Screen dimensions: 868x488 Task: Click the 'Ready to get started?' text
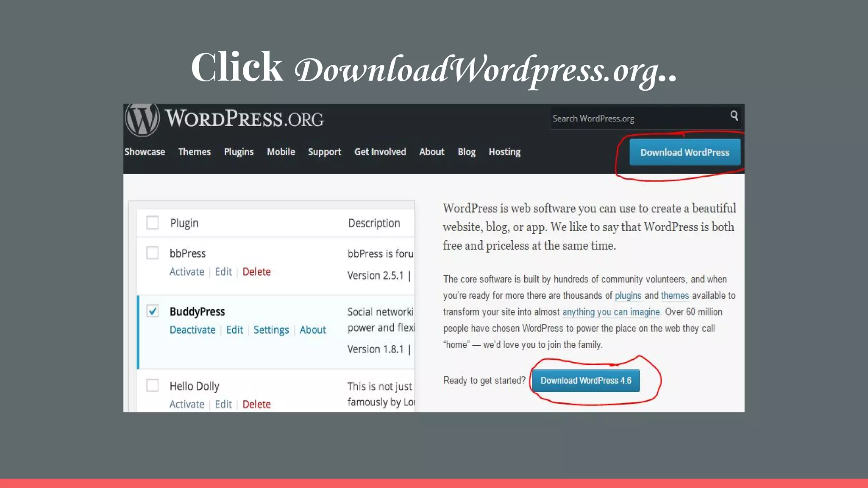(x=484, y=380)
